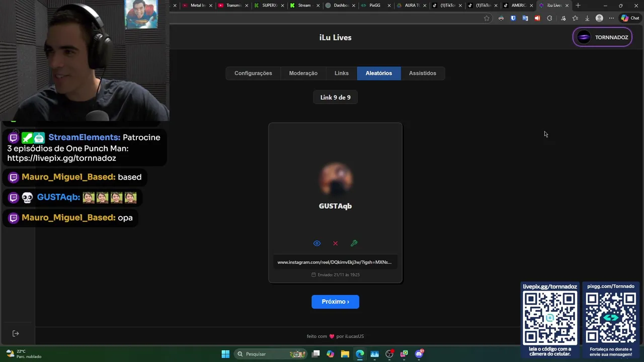Click the red speaker extension icon

[x=537, y=18]
